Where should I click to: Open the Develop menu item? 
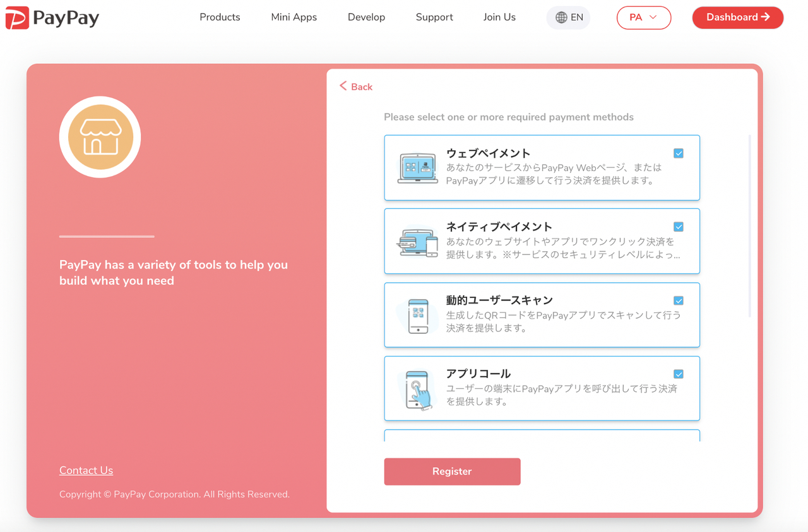click(x=366, y=17)
